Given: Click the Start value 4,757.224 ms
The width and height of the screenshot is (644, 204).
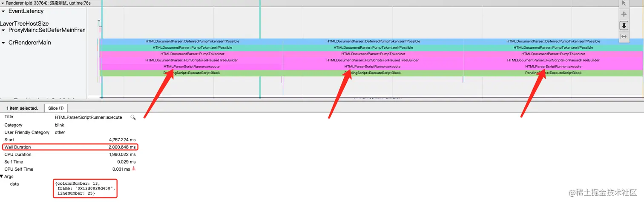Looking at the screenshot, I should (x=123, y=140).
